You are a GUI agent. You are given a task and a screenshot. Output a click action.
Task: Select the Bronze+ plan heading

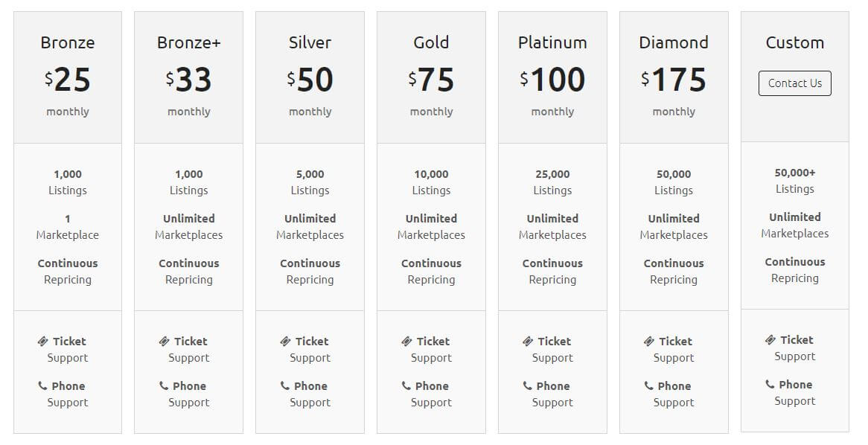click(x=189, y=42)
